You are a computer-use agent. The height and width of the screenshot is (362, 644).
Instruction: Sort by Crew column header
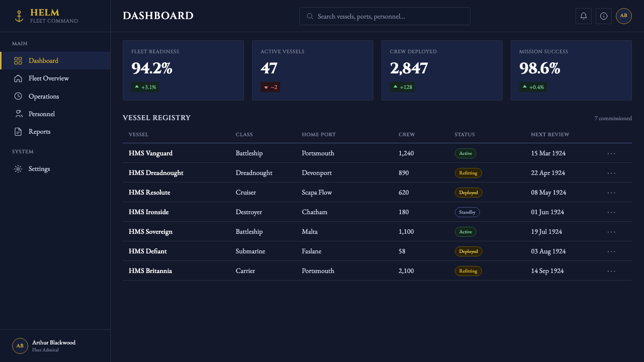[x=407, y=134]
